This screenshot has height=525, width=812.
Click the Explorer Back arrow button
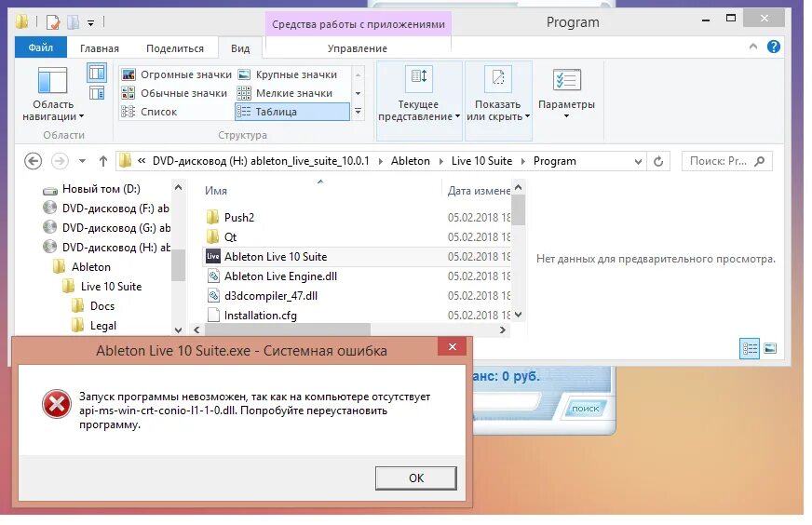[x=34, y=161]
